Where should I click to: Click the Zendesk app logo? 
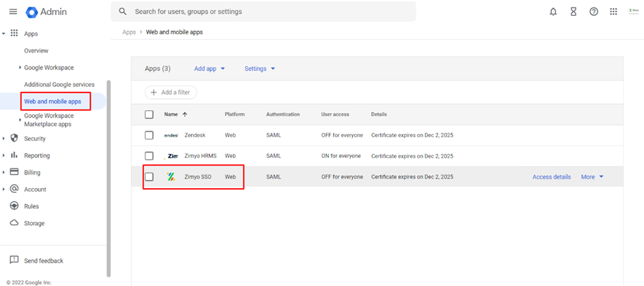[x=171, y=135]
